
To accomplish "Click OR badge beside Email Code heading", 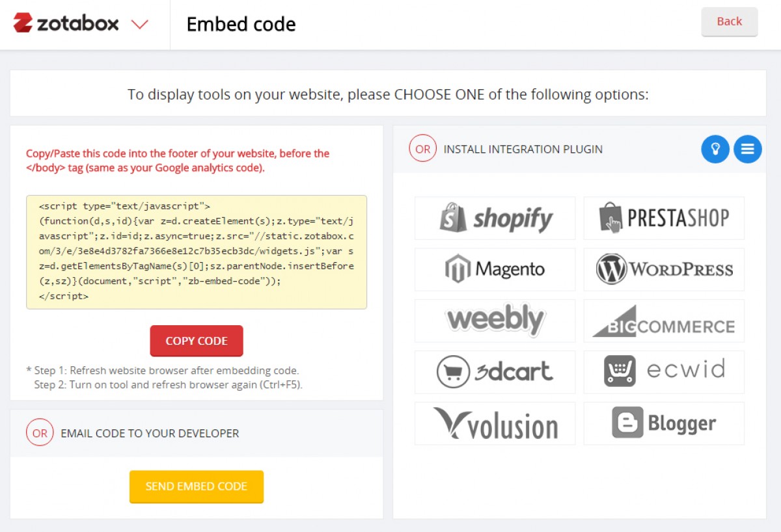I will [x=40, y=433].
